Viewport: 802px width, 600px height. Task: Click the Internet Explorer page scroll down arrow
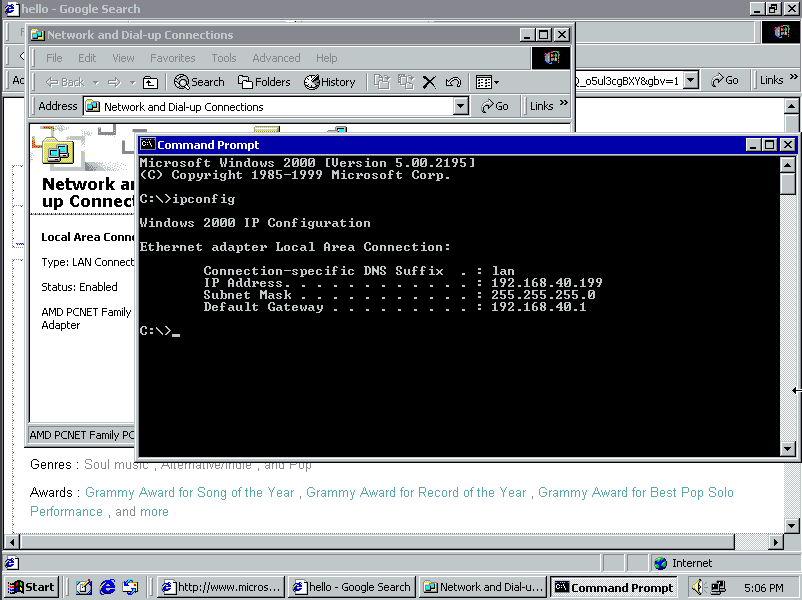coord(791,525)
